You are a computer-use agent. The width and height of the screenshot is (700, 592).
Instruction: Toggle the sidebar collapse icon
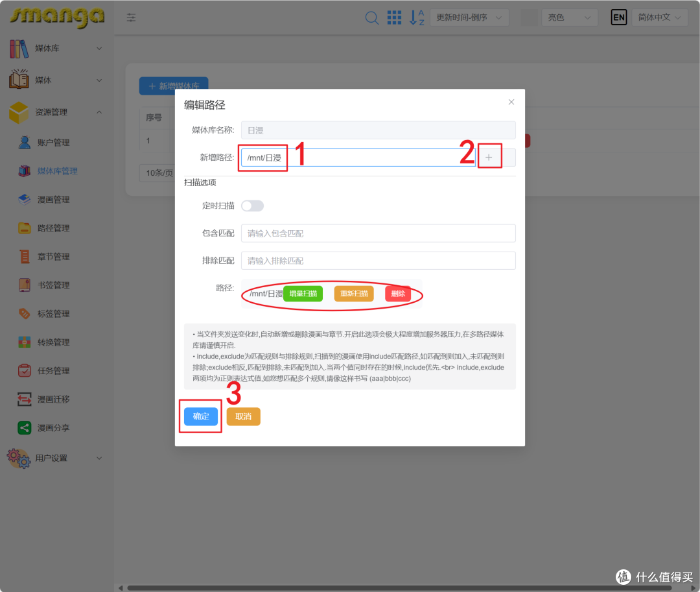[x=131, y=18]
